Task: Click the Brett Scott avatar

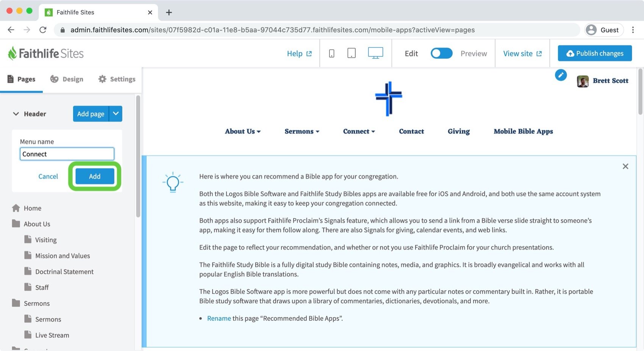Action: pyautogui.click(x=583, y=81)
